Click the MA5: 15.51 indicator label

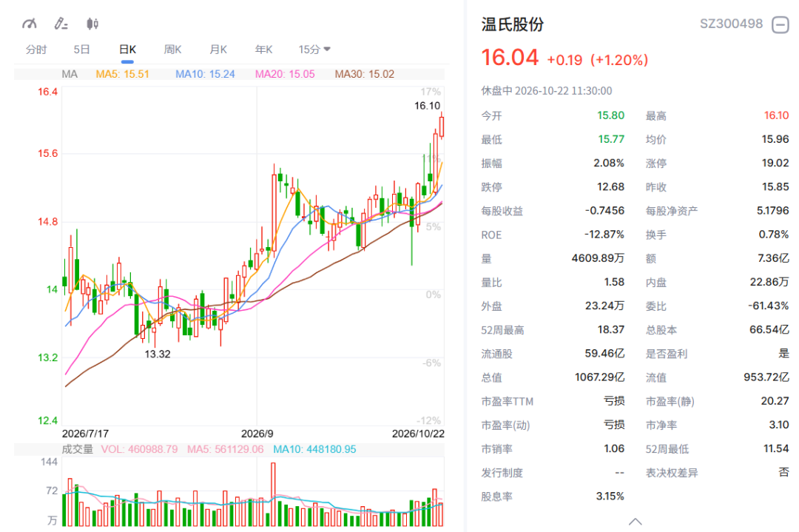122,74
